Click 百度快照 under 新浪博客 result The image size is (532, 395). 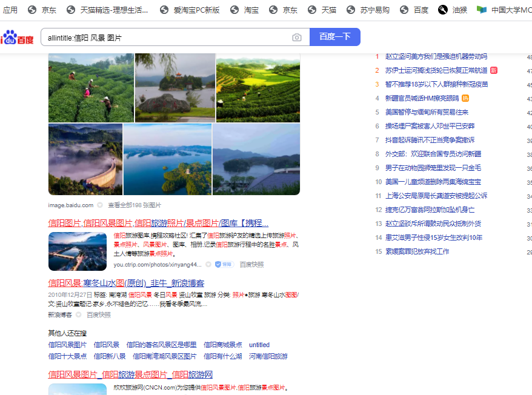click(x=98, y=314)
